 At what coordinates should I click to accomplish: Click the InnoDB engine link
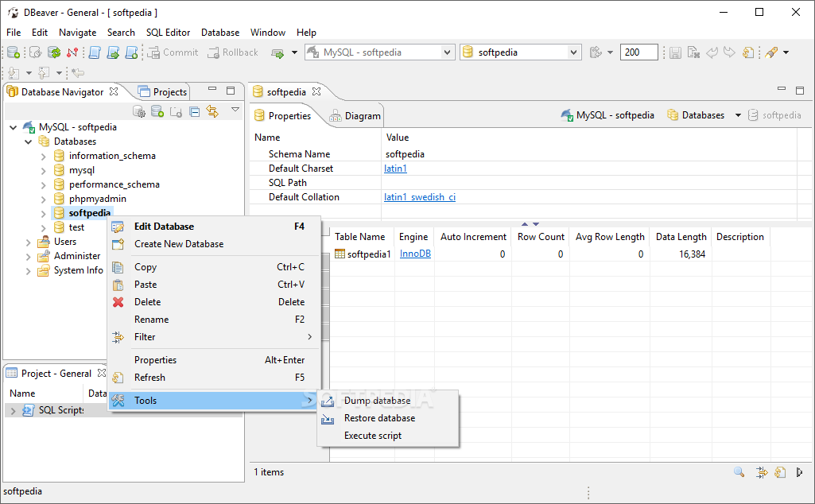415,254
